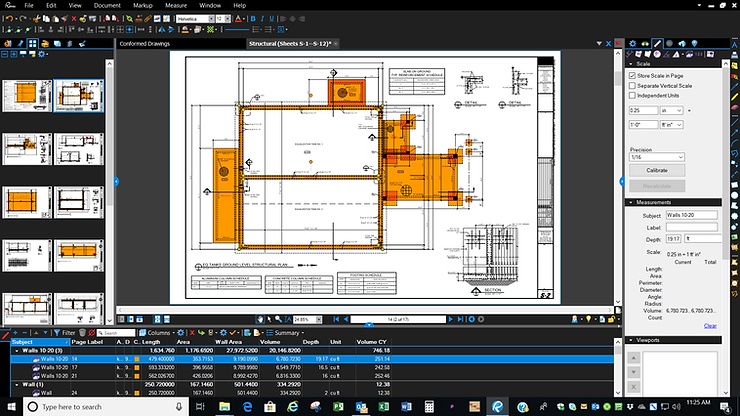Open the Edit menu
Viewport: 740px width, 416px height.
coord(51,6)
